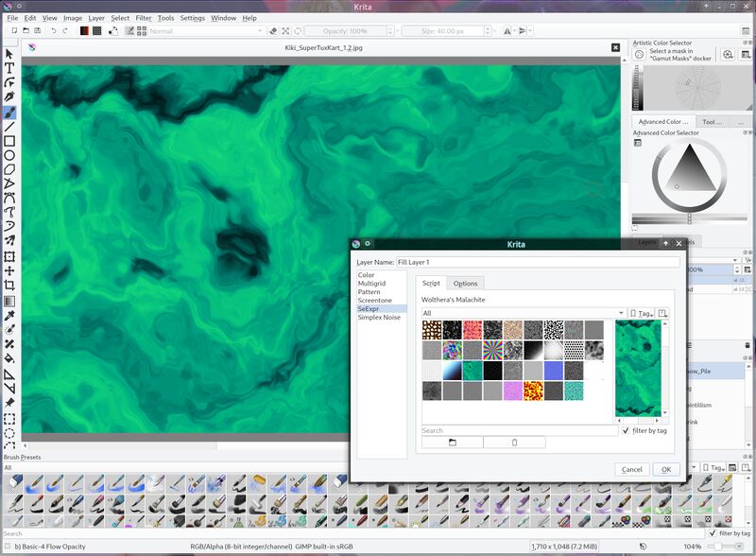The image size is (756, 556).
Task: Select Screentone generator in list
Action: [x=382, y=300]
